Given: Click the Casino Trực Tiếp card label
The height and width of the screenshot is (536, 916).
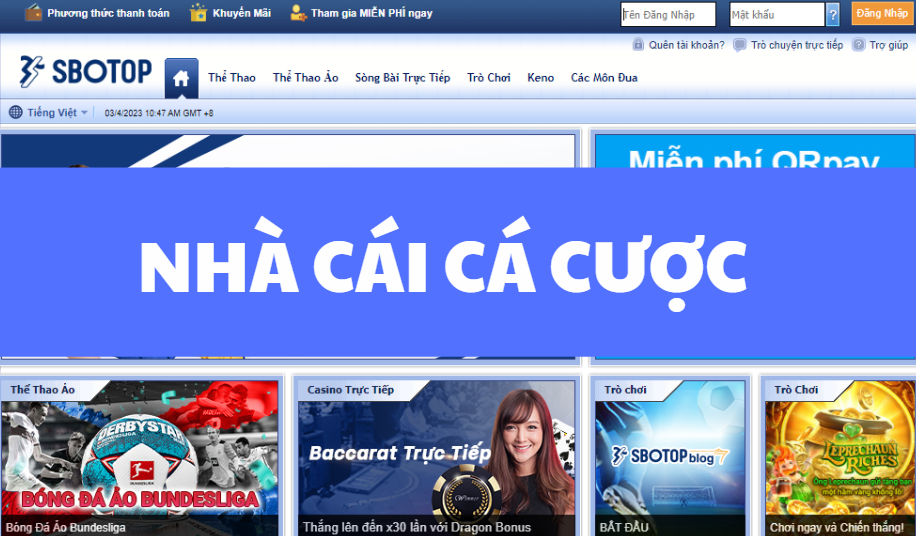Looking at the screenshot, I should coord(351,389).
